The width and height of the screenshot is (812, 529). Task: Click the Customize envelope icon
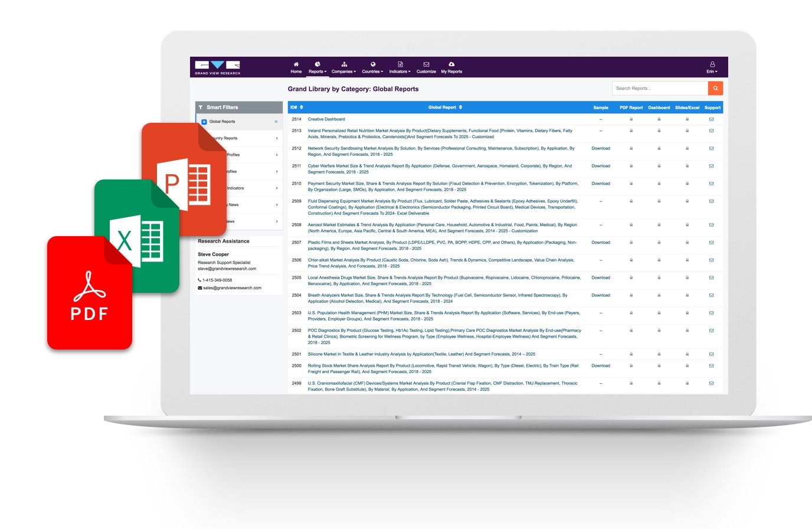426,63
